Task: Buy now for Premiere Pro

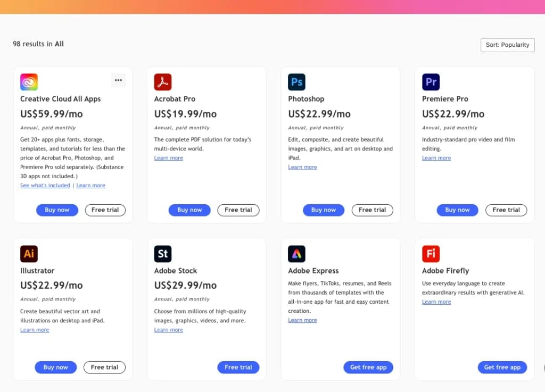Action: [x=457, y=210]
